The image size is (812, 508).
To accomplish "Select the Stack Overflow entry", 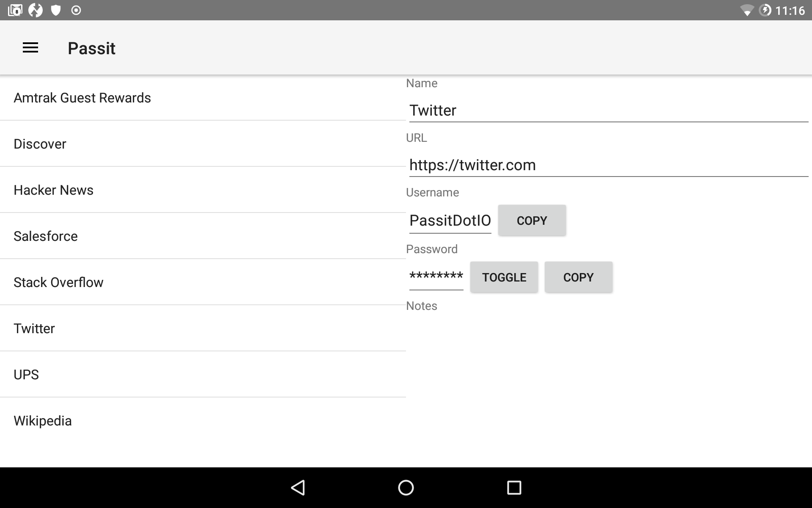I will click(58, 282).
